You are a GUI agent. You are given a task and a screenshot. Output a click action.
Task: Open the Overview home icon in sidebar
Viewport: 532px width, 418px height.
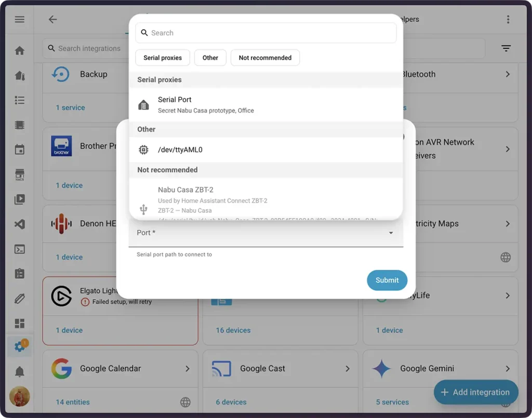(x=19, y=50)
